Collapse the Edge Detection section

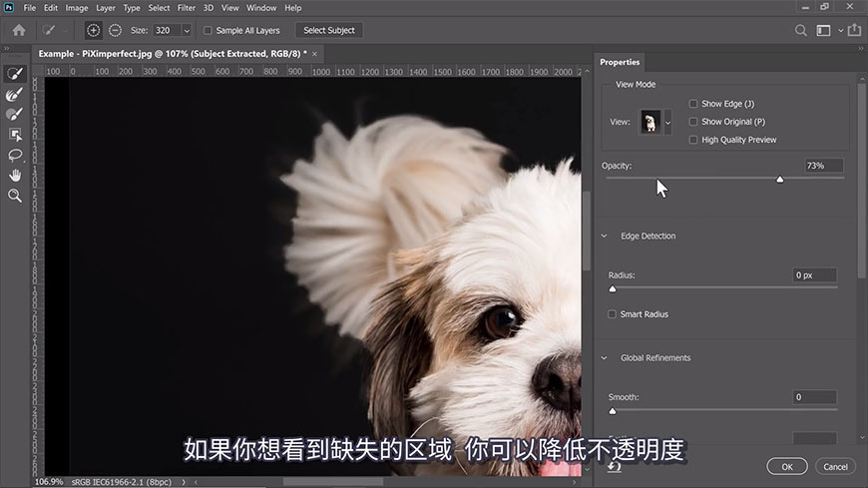coord(604,236)
